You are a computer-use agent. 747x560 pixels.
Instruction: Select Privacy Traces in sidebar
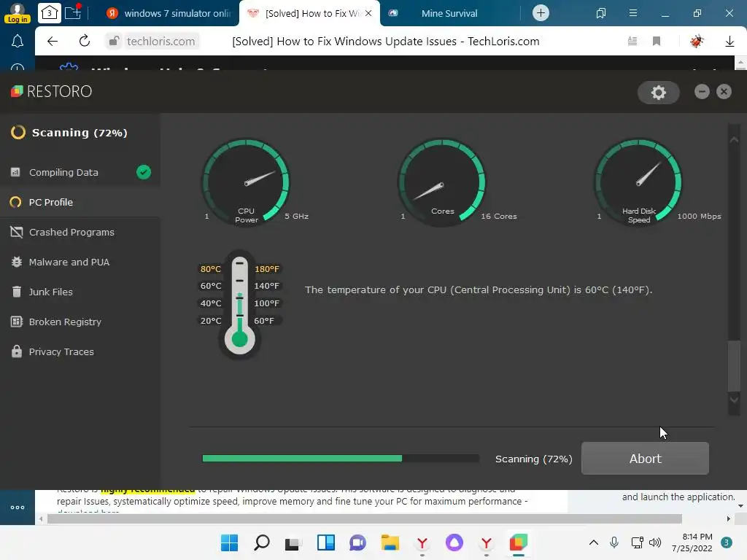(80, 352)
